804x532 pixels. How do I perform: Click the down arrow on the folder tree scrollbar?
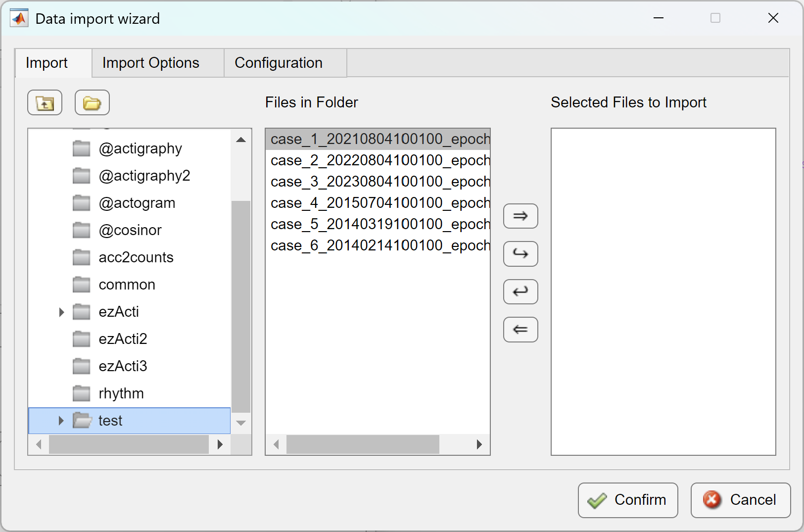241,423
